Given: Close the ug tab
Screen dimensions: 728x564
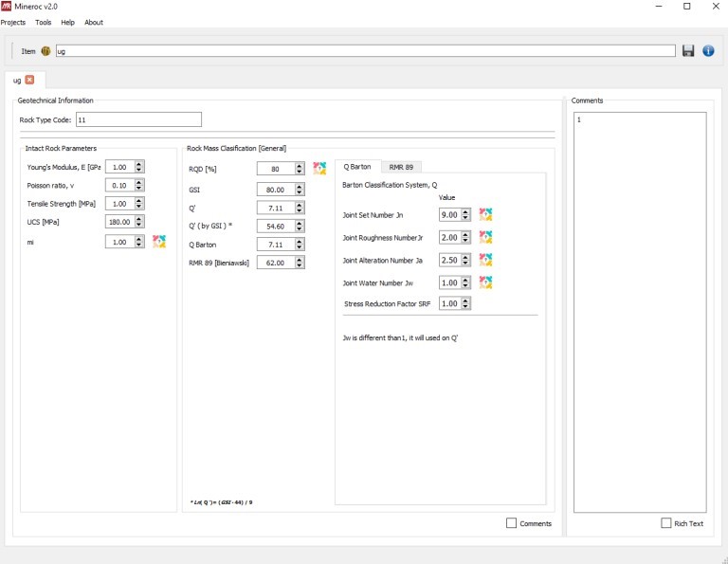Looking at the screenshot, I should pyautogui.click(x=29, y=80).
